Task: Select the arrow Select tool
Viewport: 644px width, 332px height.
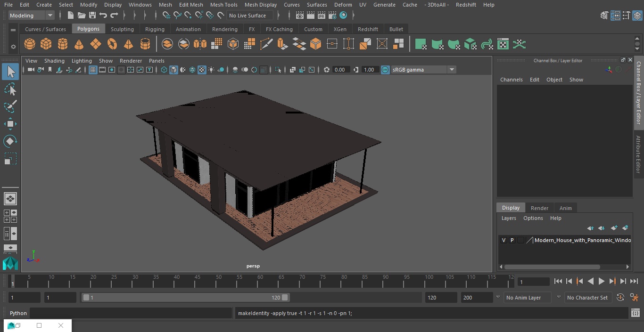Action: (10, 72)
